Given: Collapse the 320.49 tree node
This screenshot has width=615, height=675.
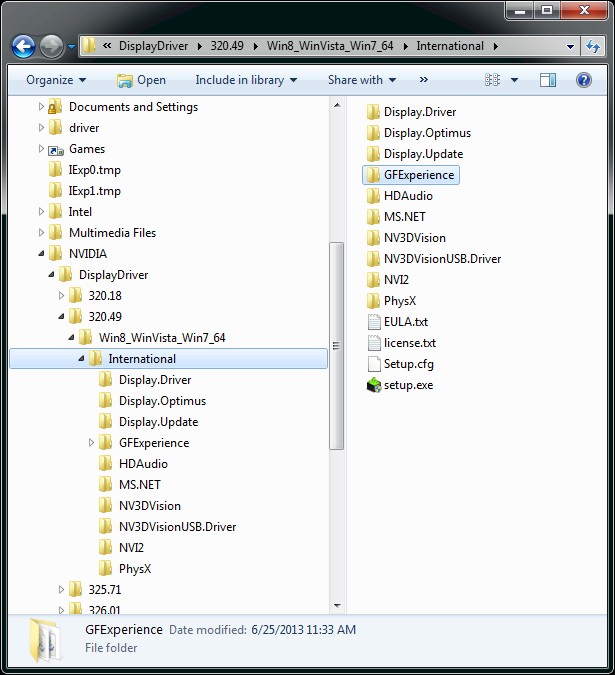Looking at the screenshot, I should point(61,316).
